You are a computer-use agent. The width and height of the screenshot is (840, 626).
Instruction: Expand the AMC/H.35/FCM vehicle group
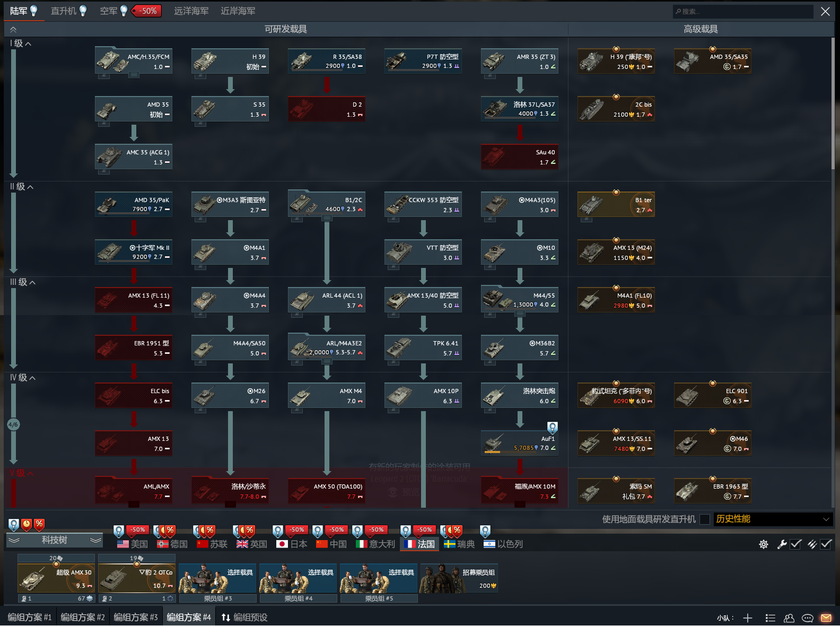[x=134, y=75]
